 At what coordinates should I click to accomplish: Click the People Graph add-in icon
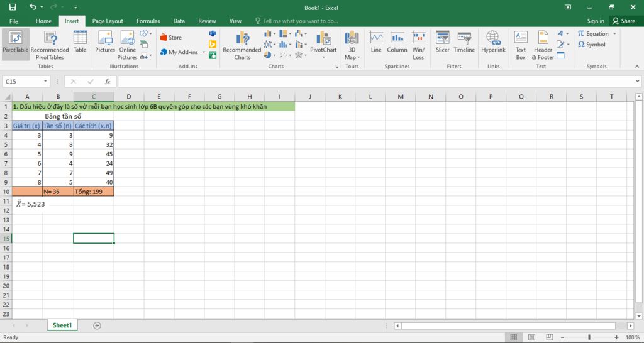coord(213,55)
